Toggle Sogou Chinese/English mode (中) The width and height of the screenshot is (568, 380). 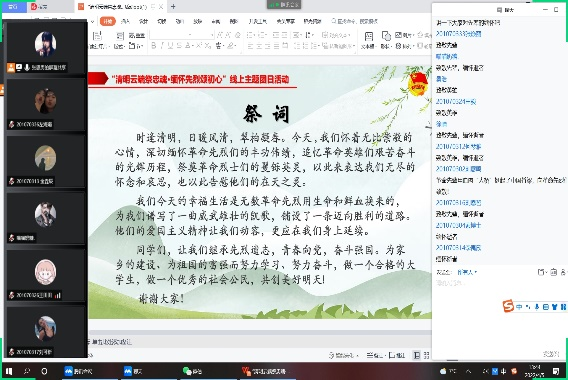pos(519,307)
